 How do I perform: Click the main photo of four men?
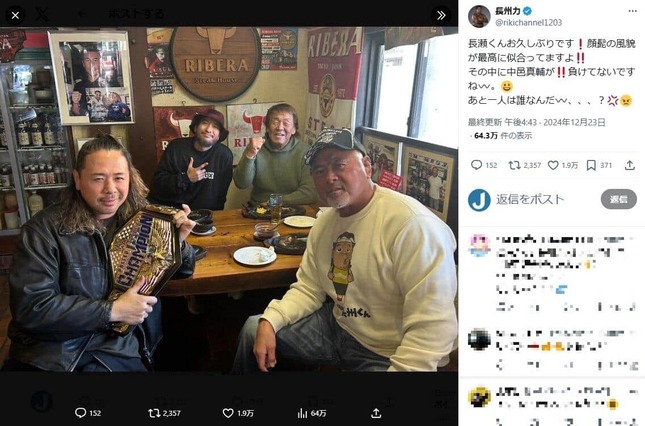pos(229,200)
